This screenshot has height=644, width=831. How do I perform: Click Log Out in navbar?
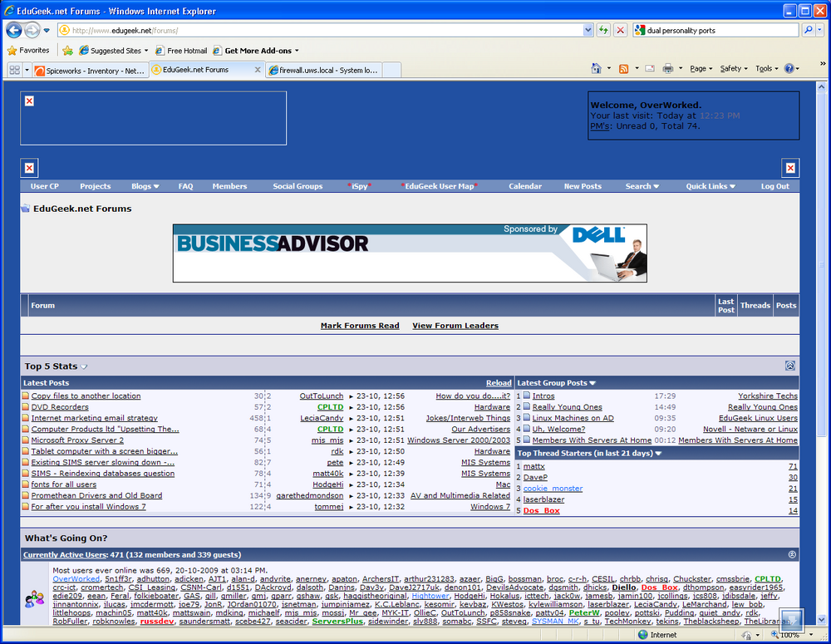(774, 186)
